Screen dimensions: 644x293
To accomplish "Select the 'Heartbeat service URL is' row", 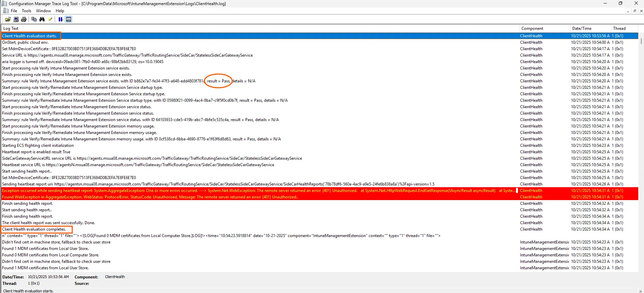I will [320, 165].
